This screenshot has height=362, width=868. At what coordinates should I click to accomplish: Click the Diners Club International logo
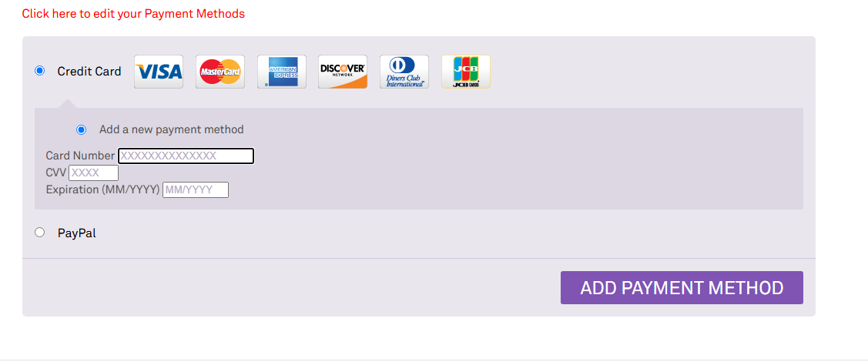coord(404,72)
